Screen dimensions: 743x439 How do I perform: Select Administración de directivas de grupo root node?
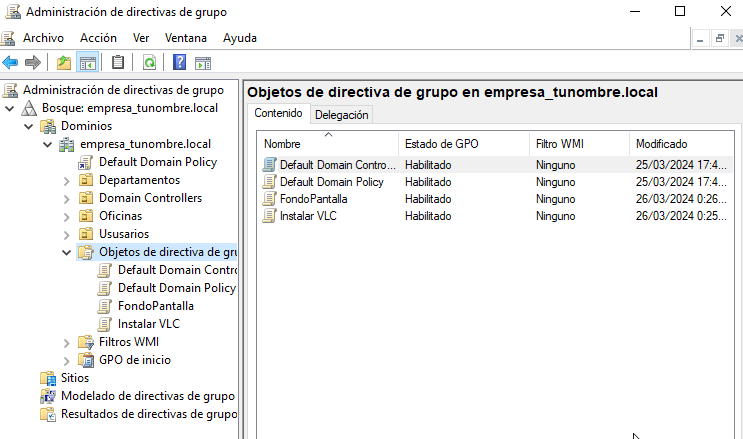tap(123, 90)
